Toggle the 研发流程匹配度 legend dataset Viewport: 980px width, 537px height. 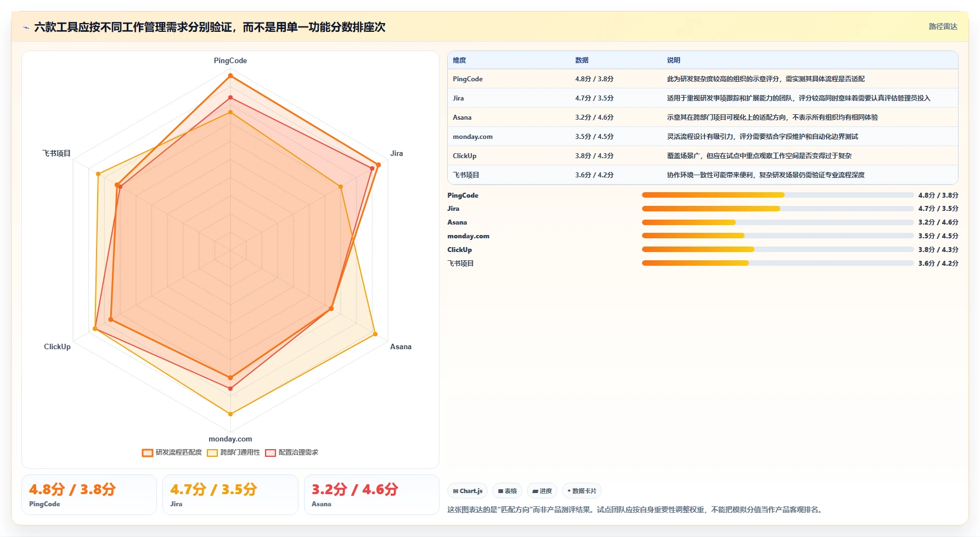[x=172, y=452]
